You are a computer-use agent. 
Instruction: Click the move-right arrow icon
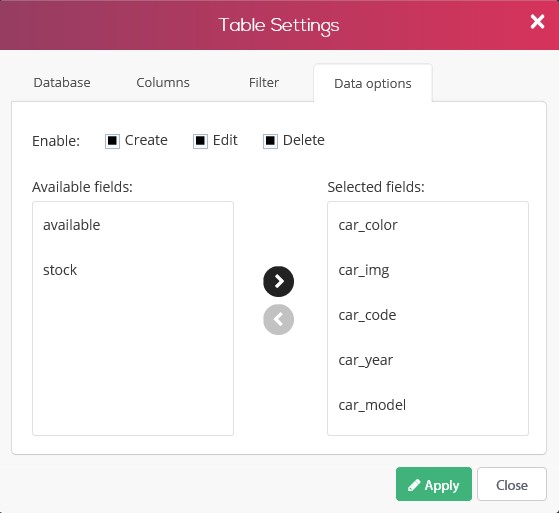278,281
